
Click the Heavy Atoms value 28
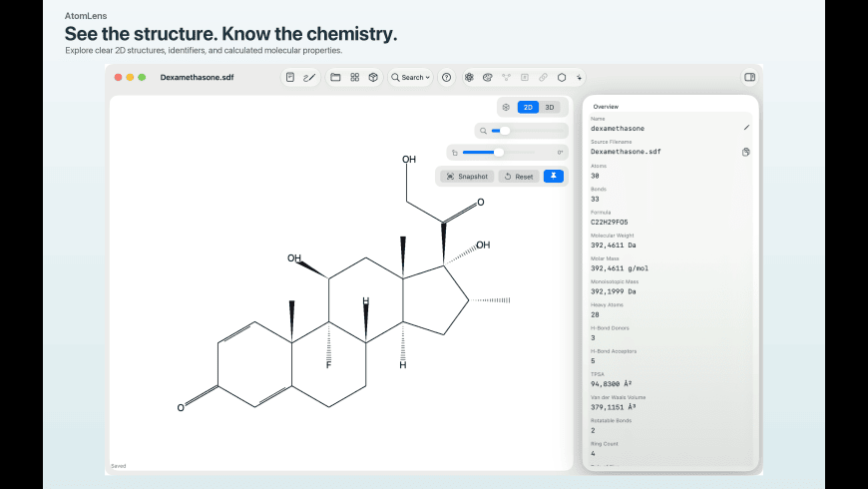tap(595, 315)
